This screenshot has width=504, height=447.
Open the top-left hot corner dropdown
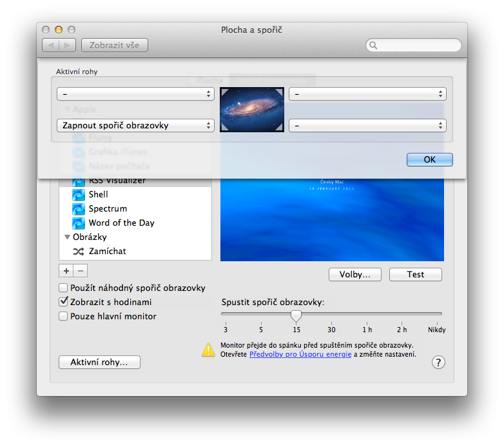pyautogui.click(x=135, y=94)
